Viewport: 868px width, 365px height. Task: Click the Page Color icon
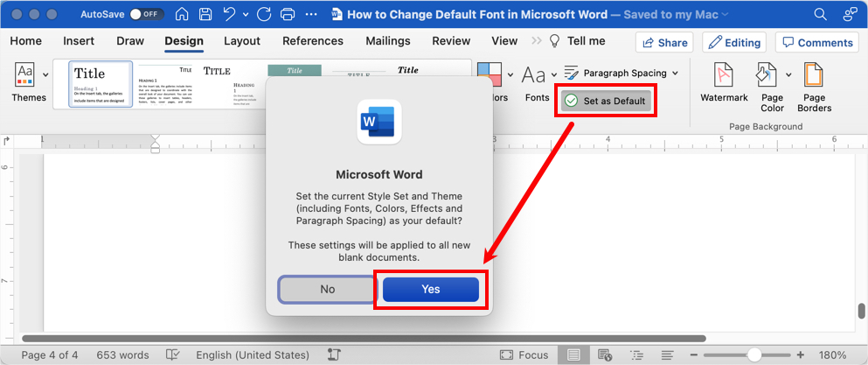(x=767, y=75)
